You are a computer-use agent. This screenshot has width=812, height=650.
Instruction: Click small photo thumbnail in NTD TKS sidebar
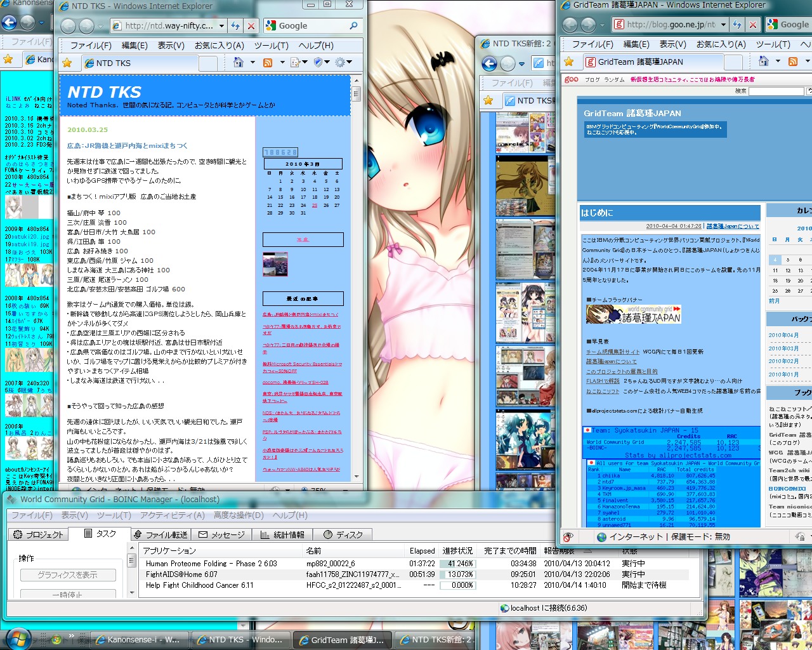(x=275, y=265)
